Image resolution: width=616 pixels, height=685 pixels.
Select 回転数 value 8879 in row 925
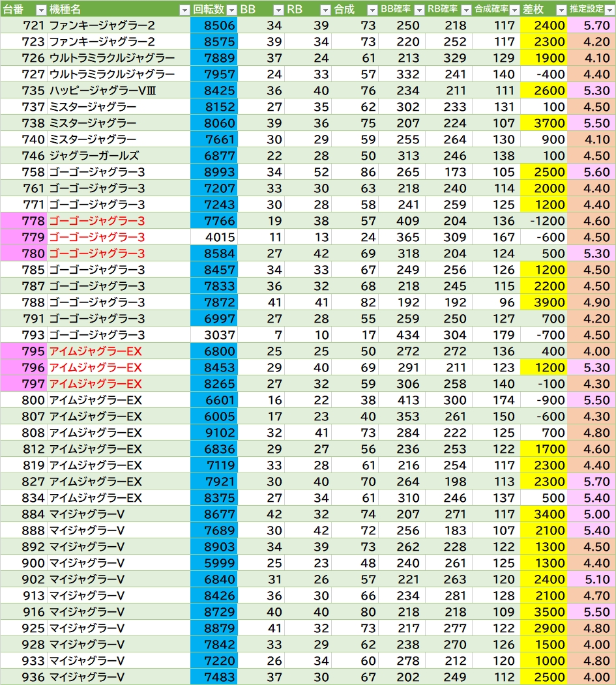click(214, 628)
